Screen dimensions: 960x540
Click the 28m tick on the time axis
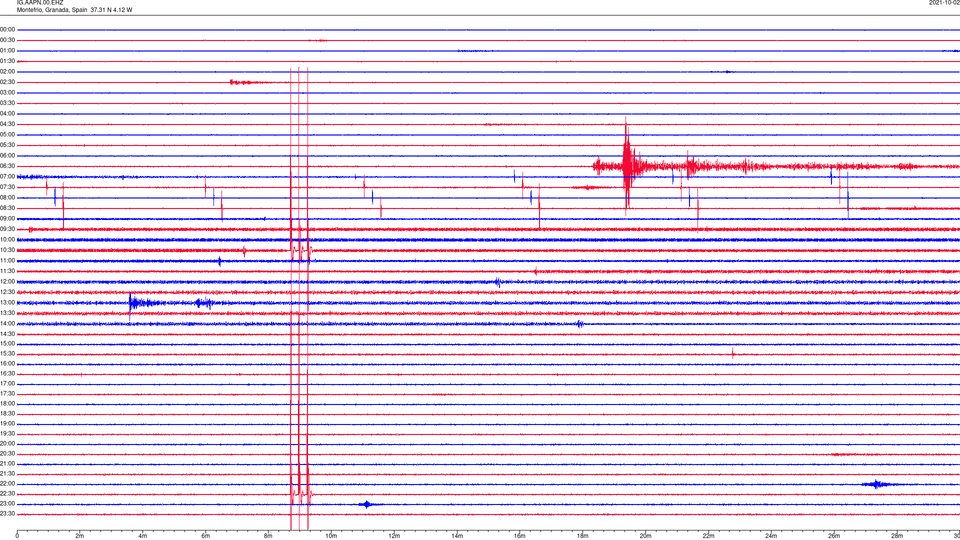pos(897,536)
